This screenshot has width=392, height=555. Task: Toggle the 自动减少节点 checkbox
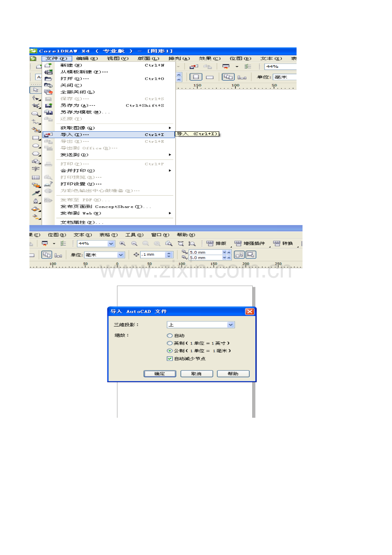coord(170,358)
